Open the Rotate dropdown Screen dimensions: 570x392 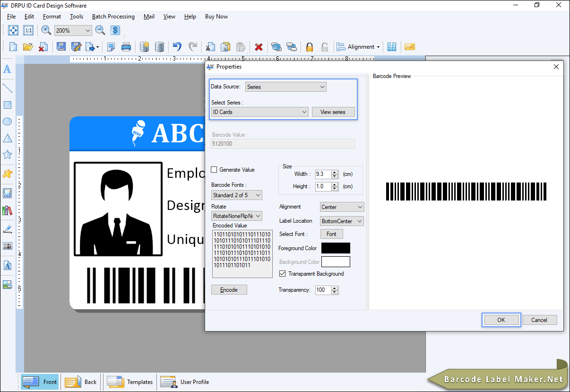[x=237, y=216]
